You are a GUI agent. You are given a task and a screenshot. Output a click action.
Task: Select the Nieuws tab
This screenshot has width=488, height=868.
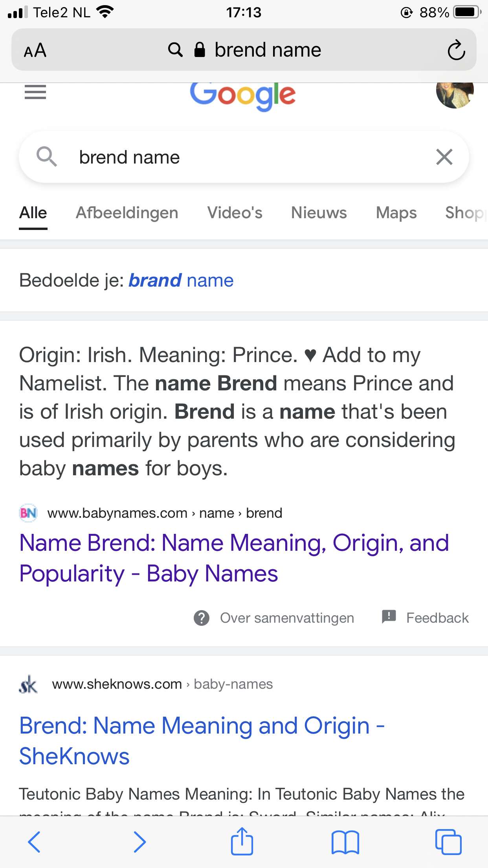pyautogui.click(x=319, y=213)
